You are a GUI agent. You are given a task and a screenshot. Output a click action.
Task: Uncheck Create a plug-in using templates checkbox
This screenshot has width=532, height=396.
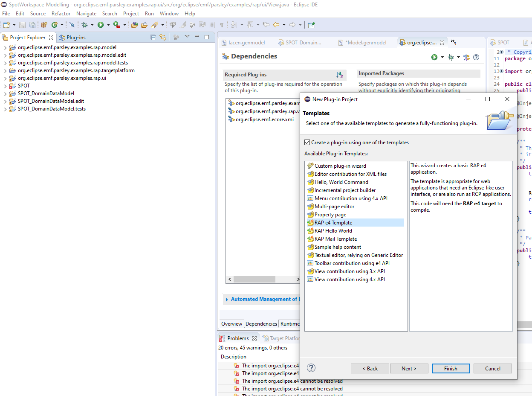(307, 143)
